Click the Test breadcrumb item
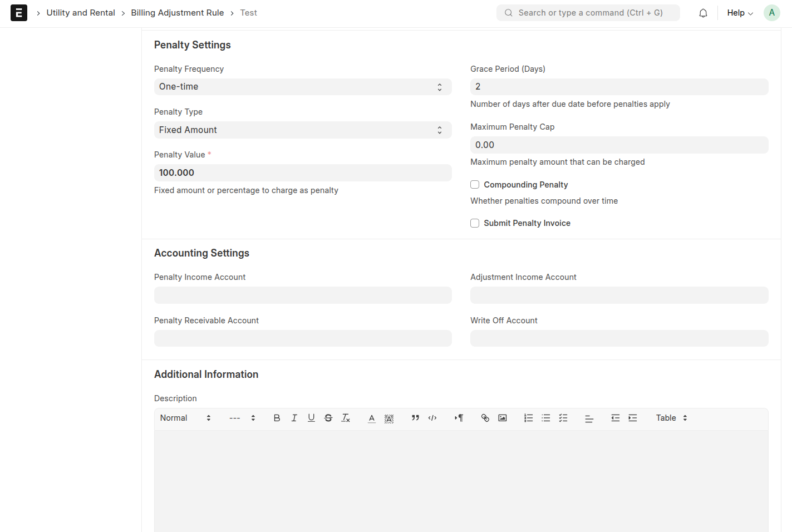The image size is (792, 532). (249, 13)
